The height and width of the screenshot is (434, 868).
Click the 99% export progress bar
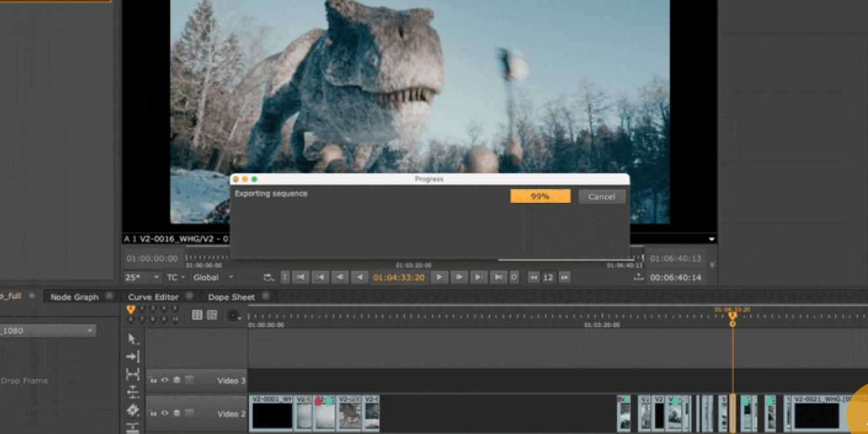[540, 197]
